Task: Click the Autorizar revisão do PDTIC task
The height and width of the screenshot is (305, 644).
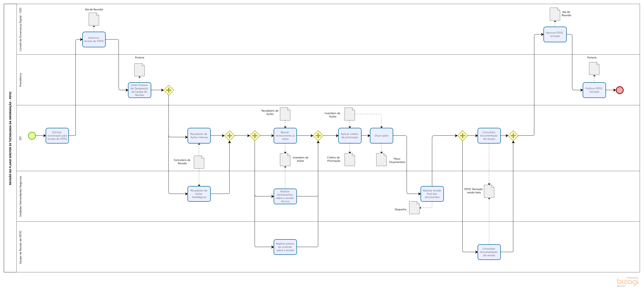Action: pos(94,39)
